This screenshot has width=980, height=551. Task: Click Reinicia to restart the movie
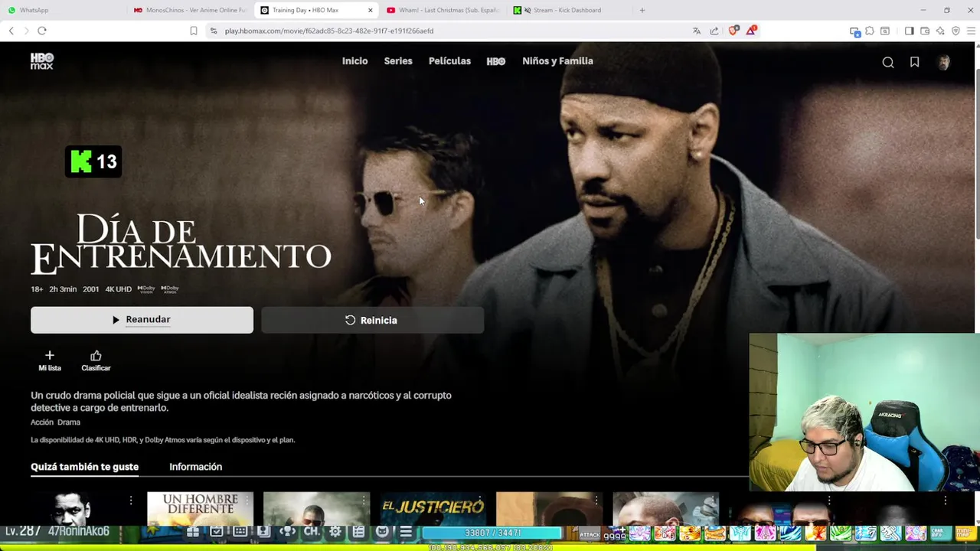372,320
